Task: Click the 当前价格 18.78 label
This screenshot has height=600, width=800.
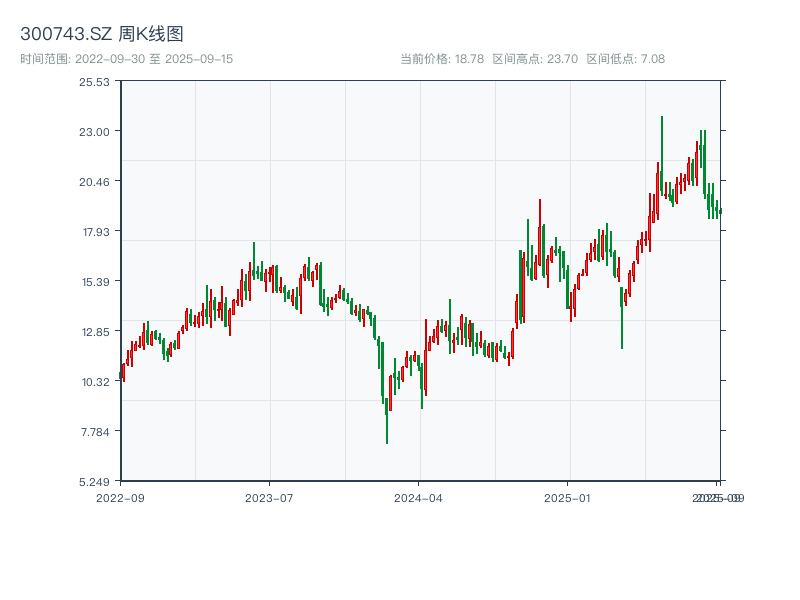Action: (x=442, y=59)
